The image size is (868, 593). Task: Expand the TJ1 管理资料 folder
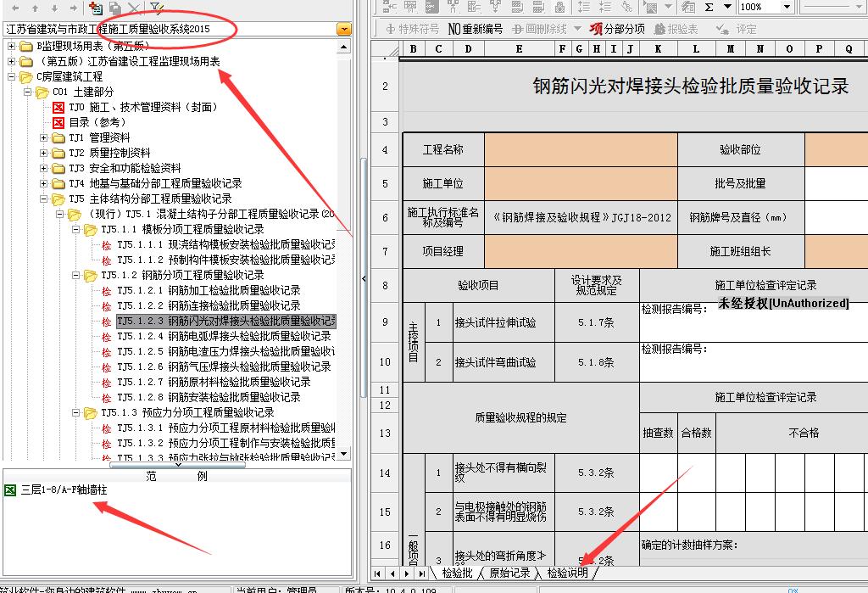pos(44,137)
